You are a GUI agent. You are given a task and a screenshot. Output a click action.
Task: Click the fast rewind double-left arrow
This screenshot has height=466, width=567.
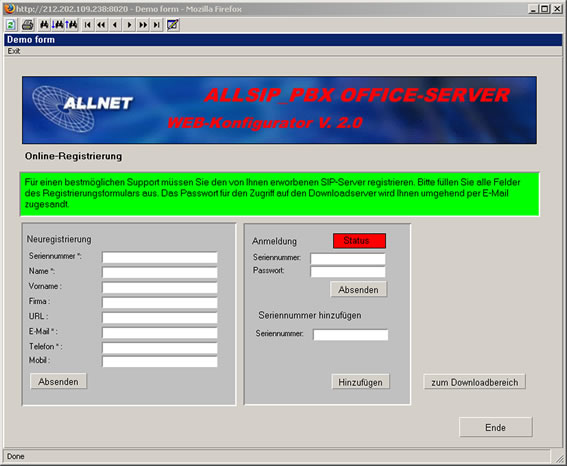point(101,25)
